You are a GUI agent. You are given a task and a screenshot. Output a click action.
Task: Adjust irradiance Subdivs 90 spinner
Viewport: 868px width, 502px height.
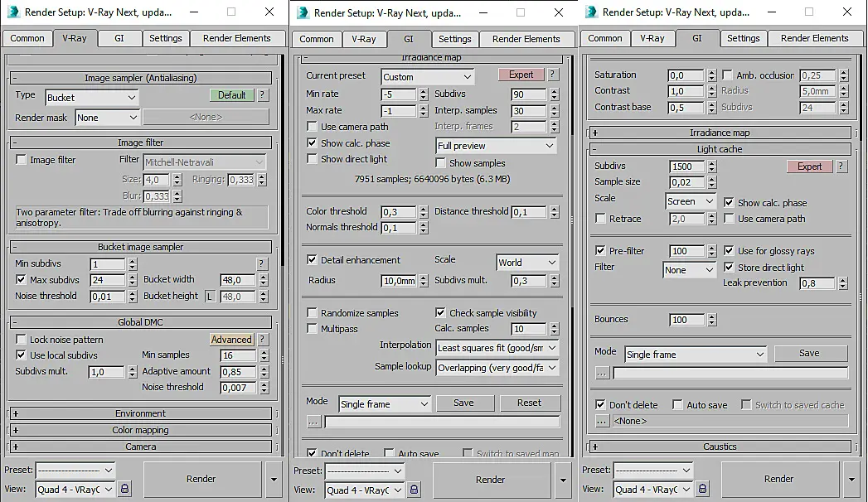click(x=554, y=94)
